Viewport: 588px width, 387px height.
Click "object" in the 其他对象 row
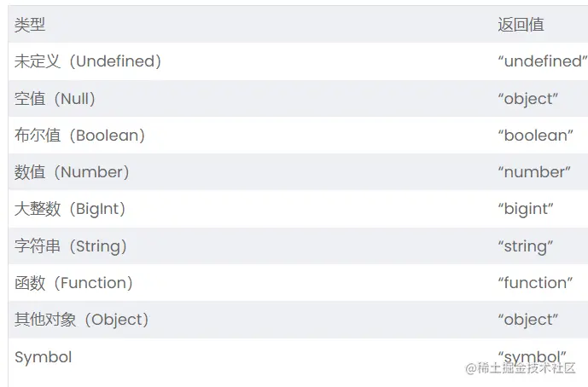click(527, 320)
